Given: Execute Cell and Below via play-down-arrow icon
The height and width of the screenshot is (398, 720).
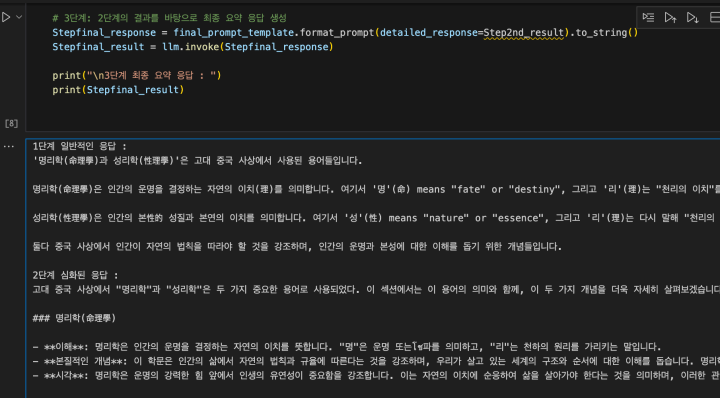Looking at the screenshot, I should (692, 17).
